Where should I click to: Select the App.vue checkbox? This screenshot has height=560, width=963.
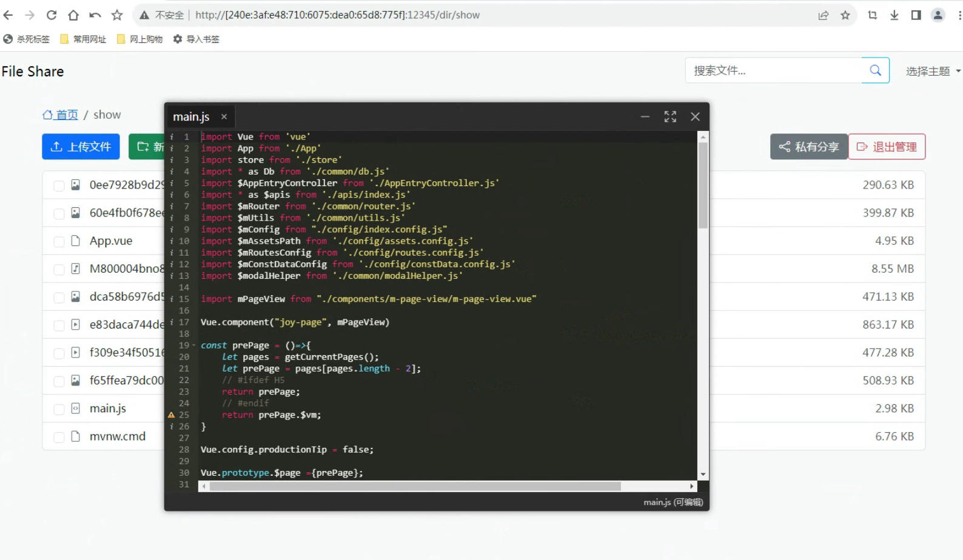59,242
